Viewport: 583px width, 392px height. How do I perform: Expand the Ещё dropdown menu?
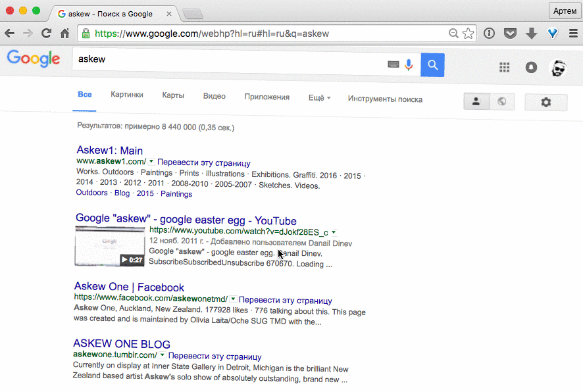click(x=319, y=98)
